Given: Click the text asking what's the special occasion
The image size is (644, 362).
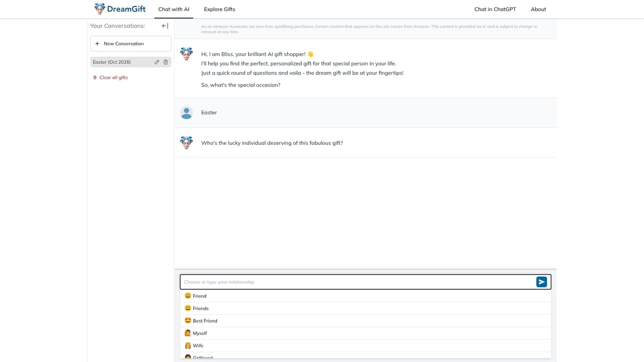Looking at the screenshot, I should click(240, 85).
